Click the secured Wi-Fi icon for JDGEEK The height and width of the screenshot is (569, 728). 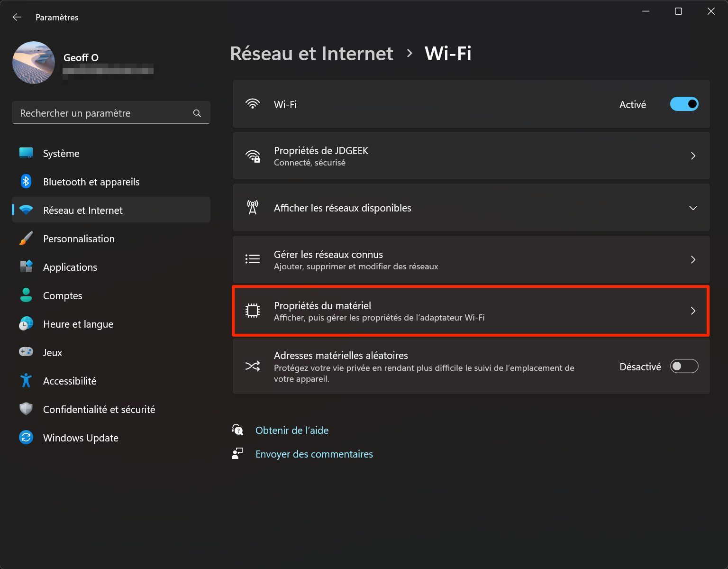click(x=253, y=156)
